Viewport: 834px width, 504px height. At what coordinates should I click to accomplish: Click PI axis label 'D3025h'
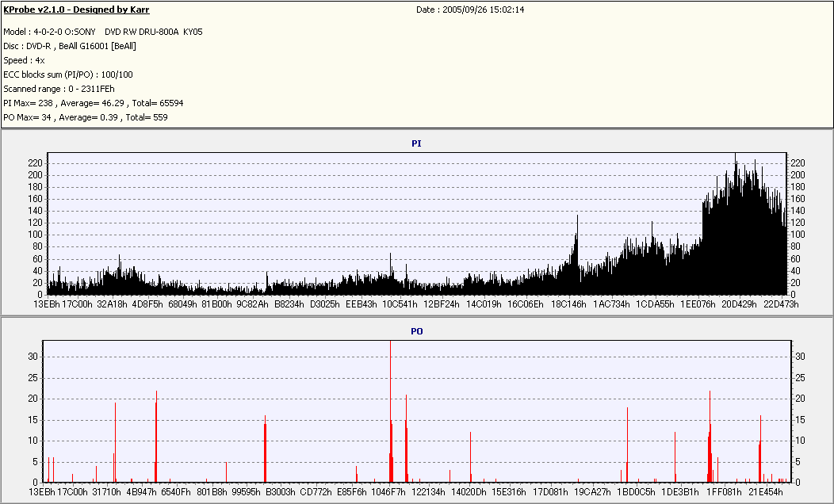point(325,304)
